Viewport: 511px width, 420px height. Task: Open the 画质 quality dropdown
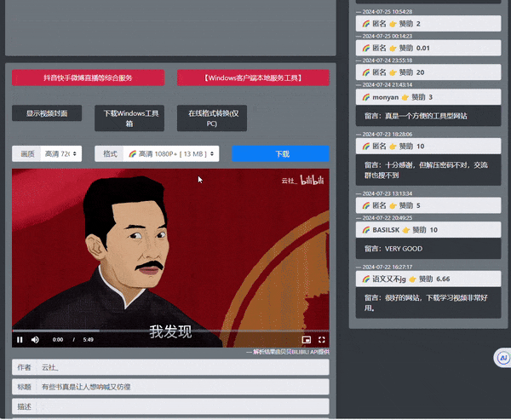click(61, 153)
